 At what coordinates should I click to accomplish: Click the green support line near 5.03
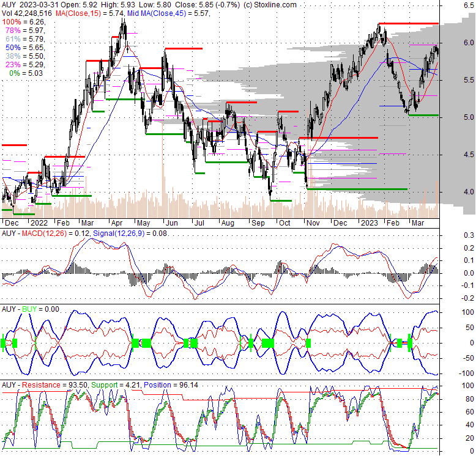point(423,115)
